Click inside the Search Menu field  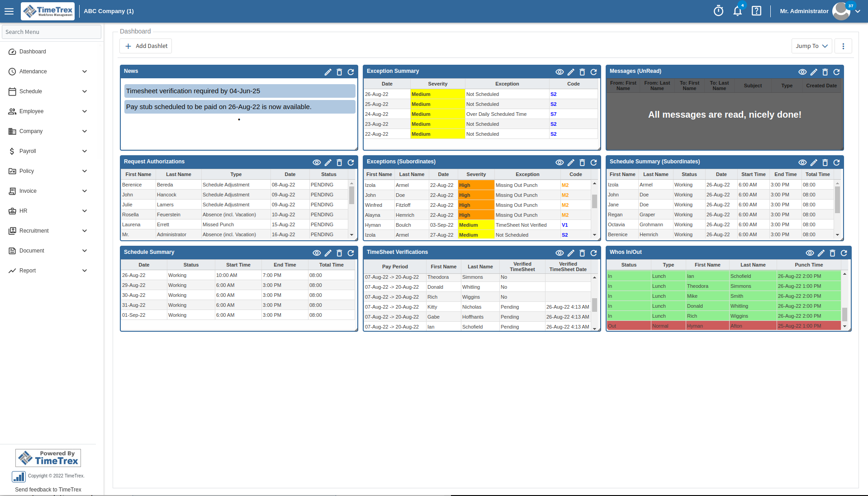[x=51, y=32]
